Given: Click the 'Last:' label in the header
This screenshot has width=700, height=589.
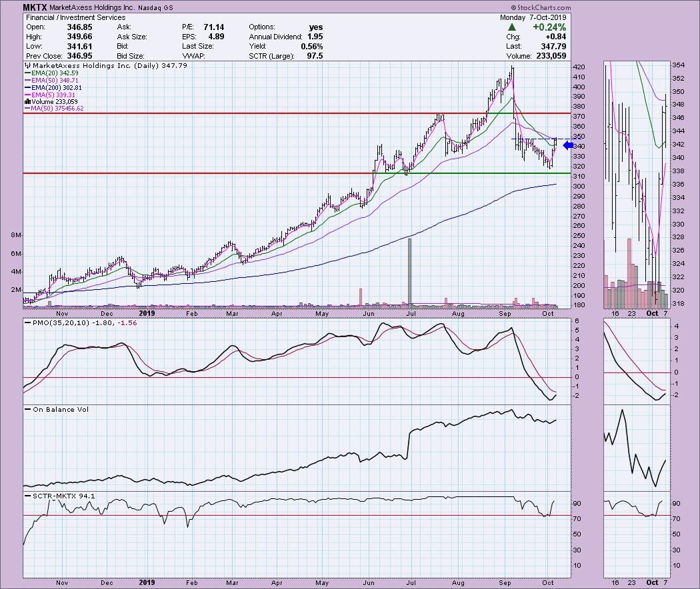Looking at the screenshot, I should point(513,47).
